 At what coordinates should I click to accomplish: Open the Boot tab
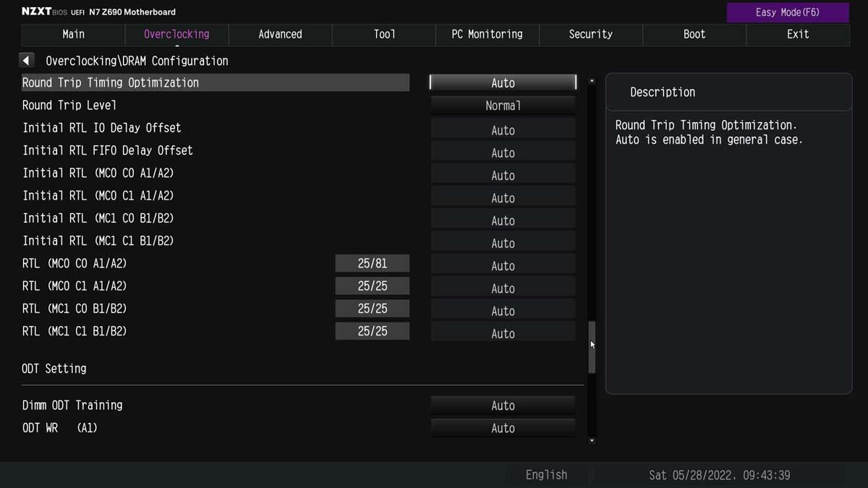click(x=694, y=34)
